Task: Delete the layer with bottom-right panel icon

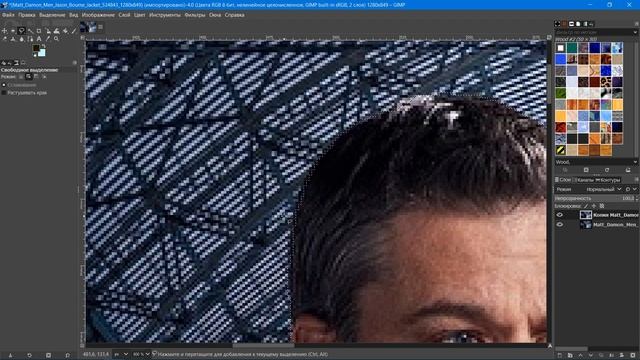Action: (x=633, y=356)
